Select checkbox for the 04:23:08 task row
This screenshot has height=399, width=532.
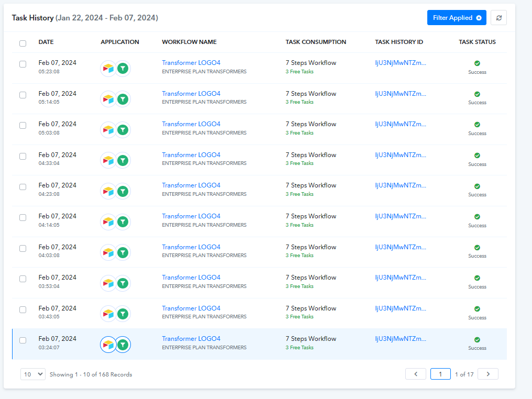point(23,187)
